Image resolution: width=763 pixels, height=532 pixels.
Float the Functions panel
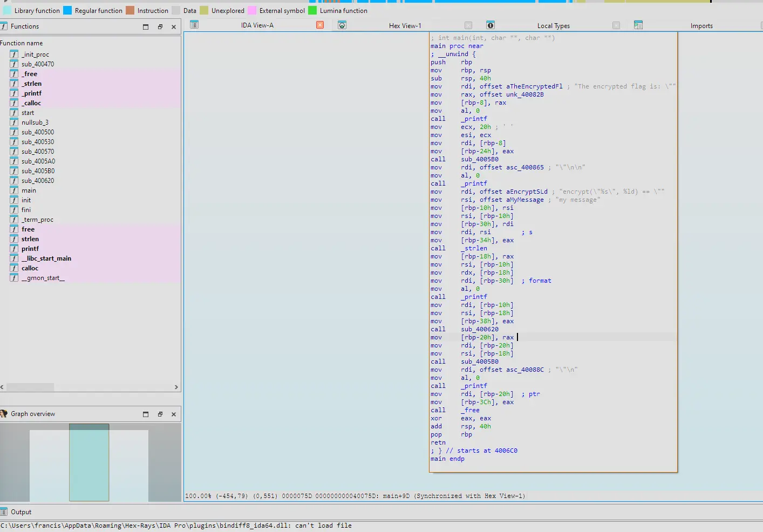160,26
